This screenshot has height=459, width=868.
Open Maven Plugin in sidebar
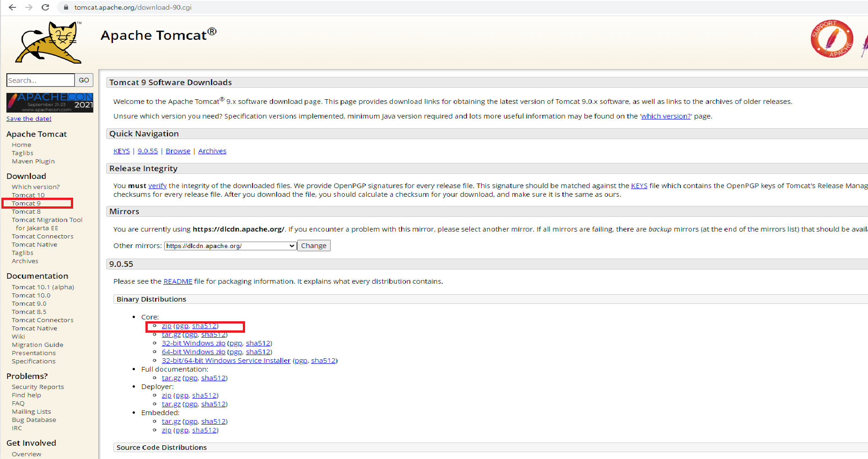click(33, 161)
